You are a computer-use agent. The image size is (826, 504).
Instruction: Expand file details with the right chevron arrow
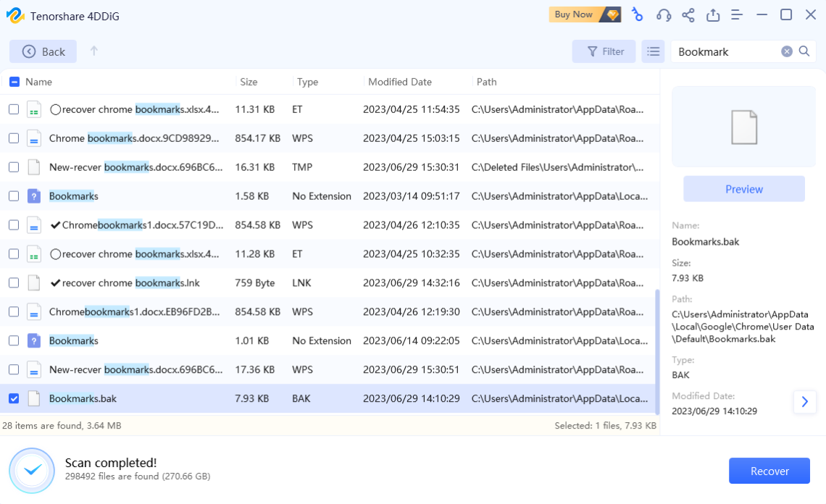pos(804,402)
